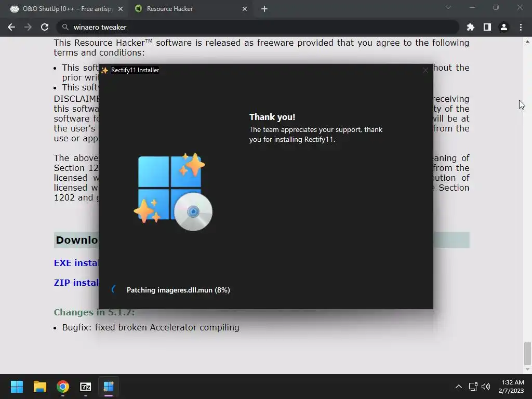This screenshot has height=399, width=532.
Task: Open the Windows Start menu
Action: [17, 387]
